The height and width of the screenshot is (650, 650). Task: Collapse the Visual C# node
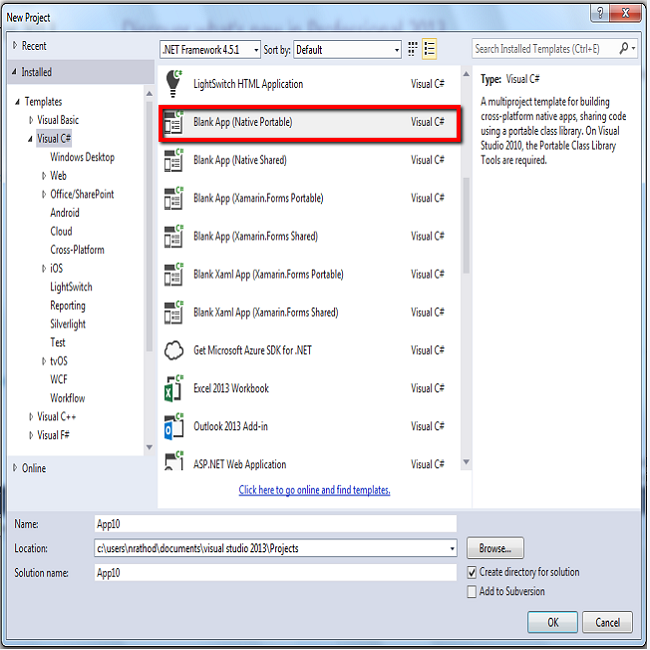[x=30, y=139]
